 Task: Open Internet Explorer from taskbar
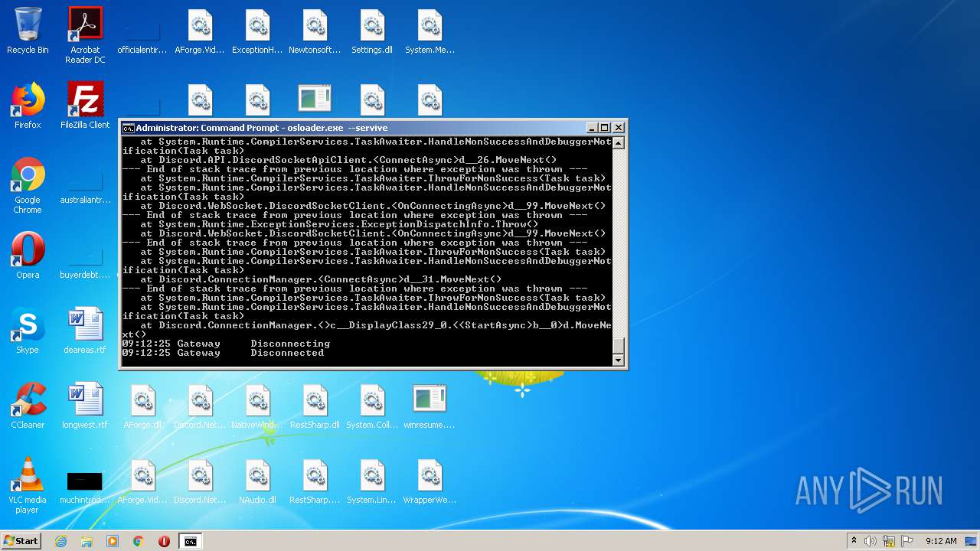60,541
